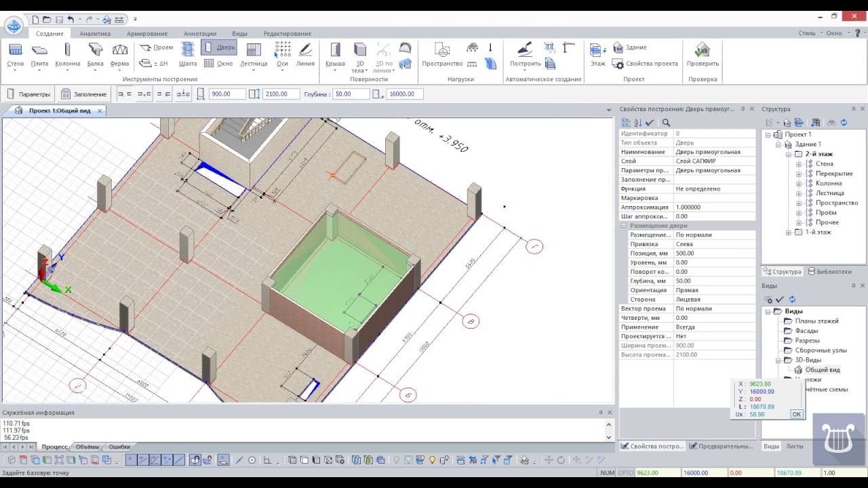
Task: Open the Листы tab in views panel
Action: [x=795, y=446]
